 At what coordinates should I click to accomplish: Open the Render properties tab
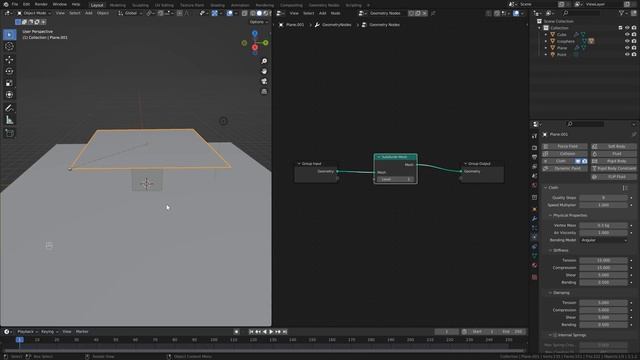(535, 148)
